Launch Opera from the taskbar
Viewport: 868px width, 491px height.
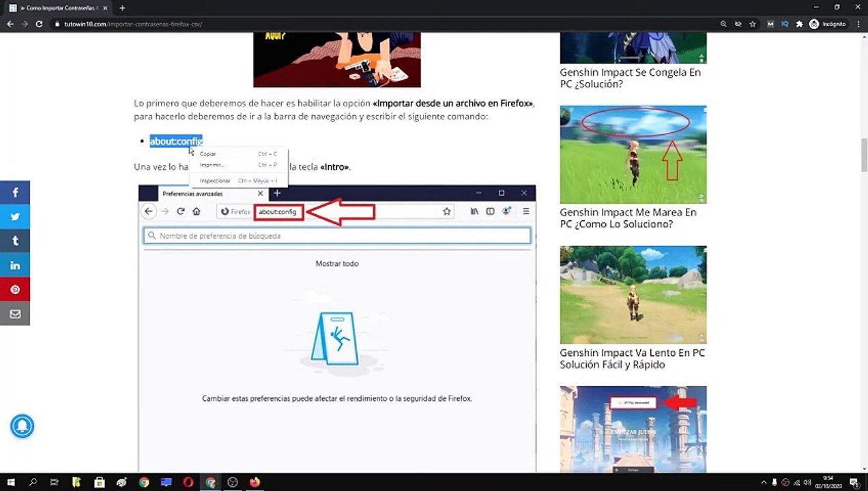(188, 482)
